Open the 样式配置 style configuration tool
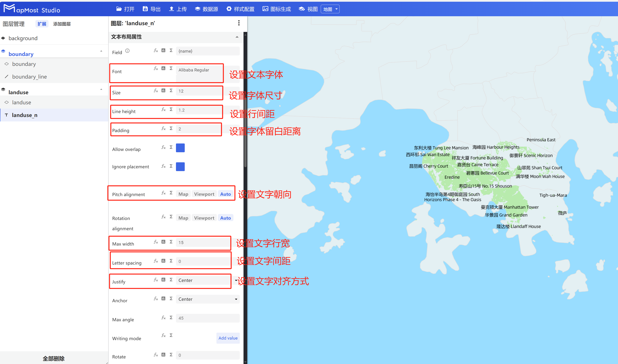The width and height of the screenshot is (618, 364). [240, 9]
